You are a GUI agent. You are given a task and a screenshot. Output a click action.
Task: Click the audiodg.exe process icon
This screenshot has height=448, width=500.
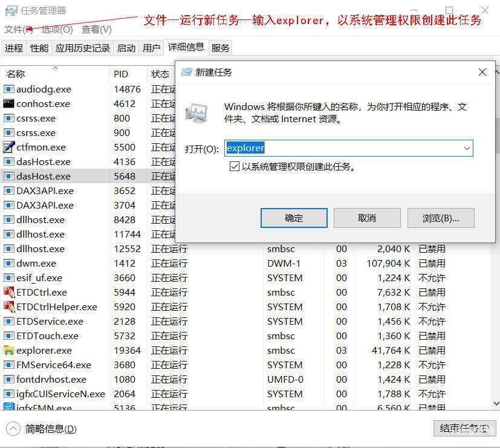[8, 89]
